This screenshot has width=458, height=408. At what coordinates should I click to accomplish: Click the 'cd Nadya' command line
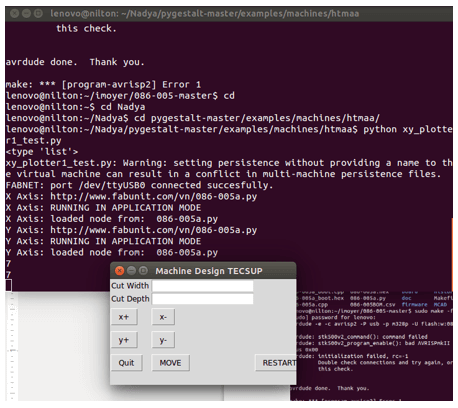(75, 107)
